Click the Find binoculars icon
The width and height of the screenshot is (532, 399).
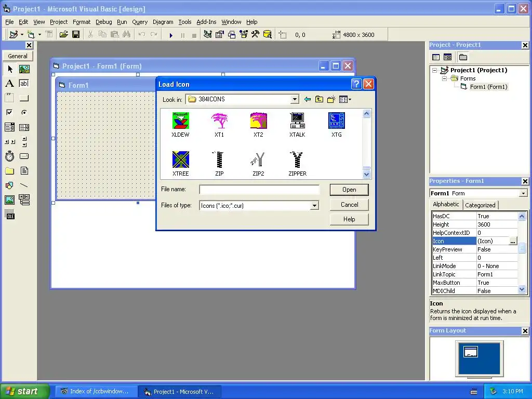click(127, 34)
